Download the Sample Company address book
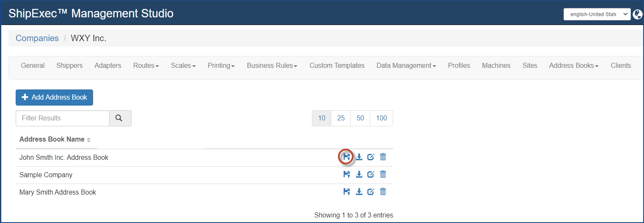Viewport: 644px width, 223px height. point(359,174)
